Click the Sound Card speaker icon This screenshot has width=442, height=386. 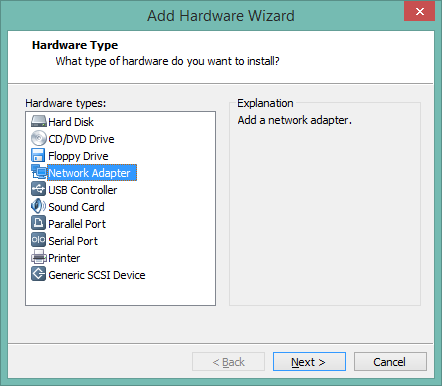coord(38,206)
